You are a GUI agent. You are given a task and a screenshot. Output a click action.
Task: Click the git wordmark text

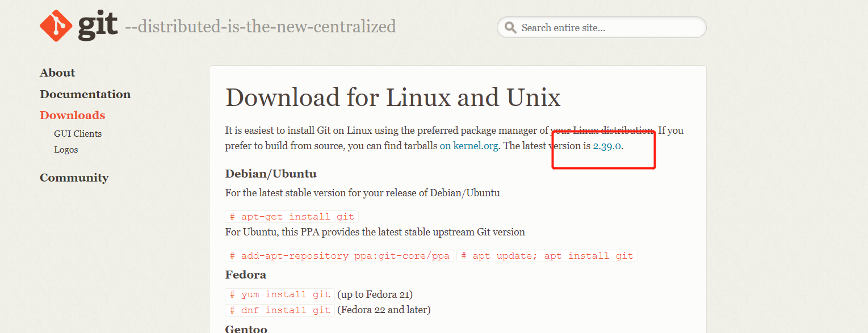(98, 26)
